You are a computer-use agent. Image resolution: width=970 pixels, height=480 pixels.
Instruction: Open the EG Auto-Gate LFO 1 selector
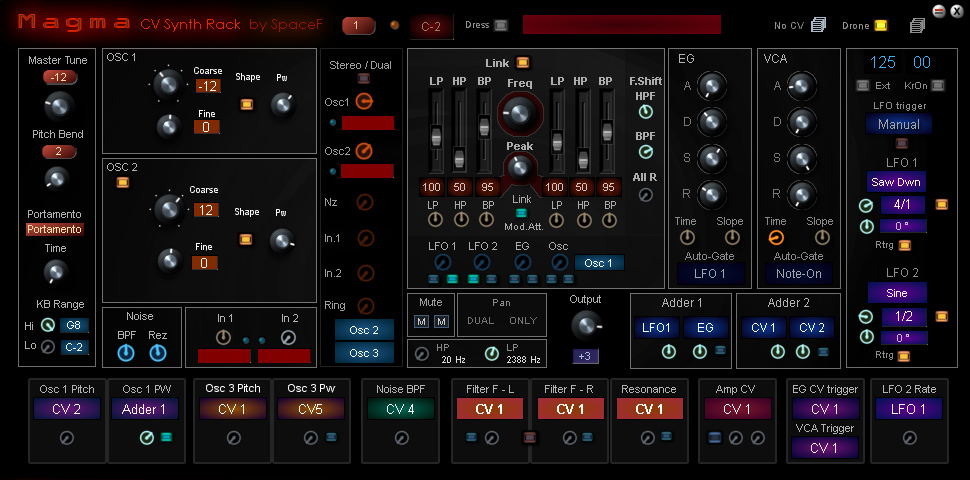(x=712, y=273)
